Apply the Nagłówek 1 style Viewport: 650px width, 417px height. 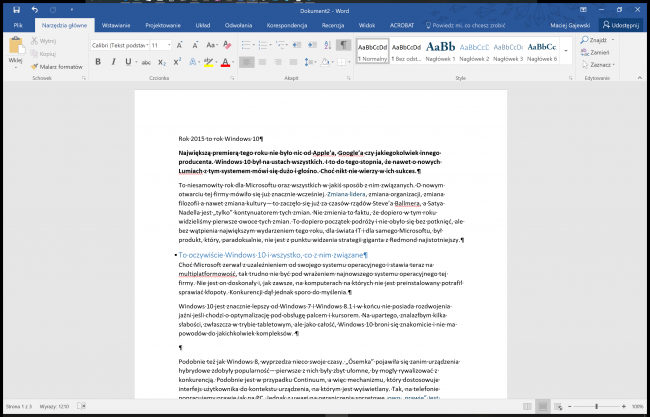coord(440,51)
